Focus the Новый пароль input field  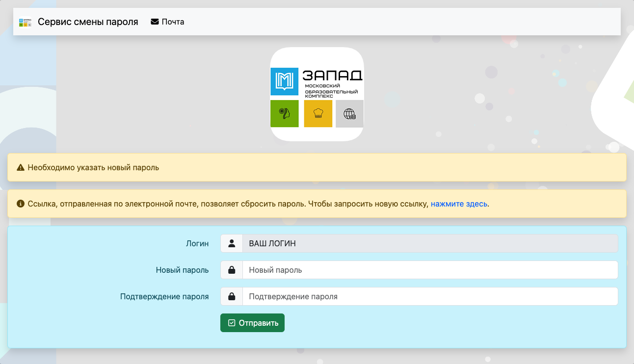coord(430,270)
